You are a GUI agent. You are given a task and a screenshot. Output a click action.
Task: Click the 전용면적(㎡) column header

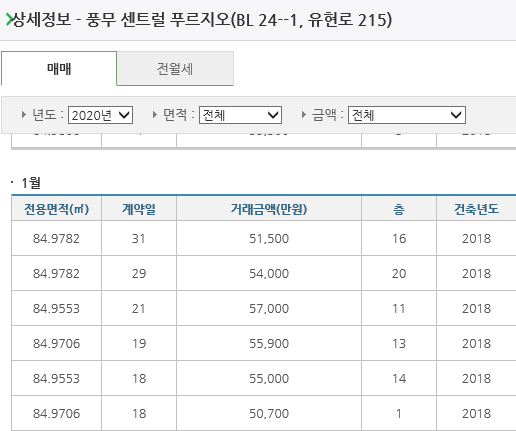click(x=56, y=209)
